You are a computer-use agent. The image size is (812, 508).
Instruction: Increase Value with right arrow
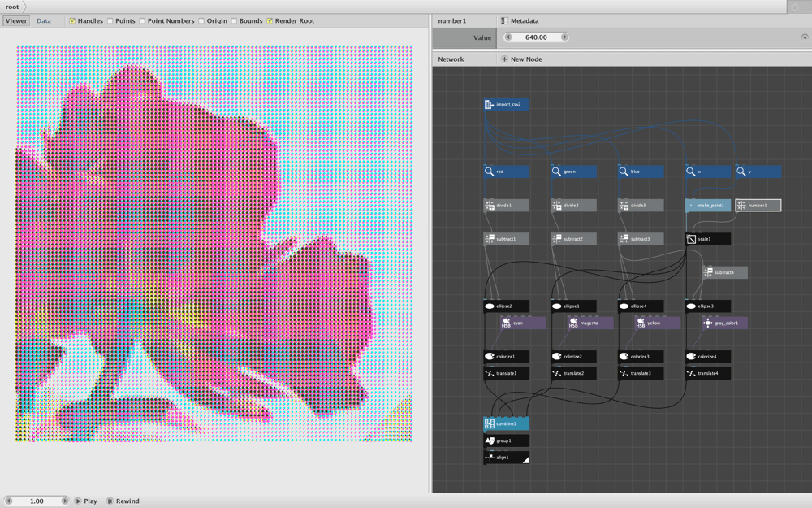click(x=564, y=37)
